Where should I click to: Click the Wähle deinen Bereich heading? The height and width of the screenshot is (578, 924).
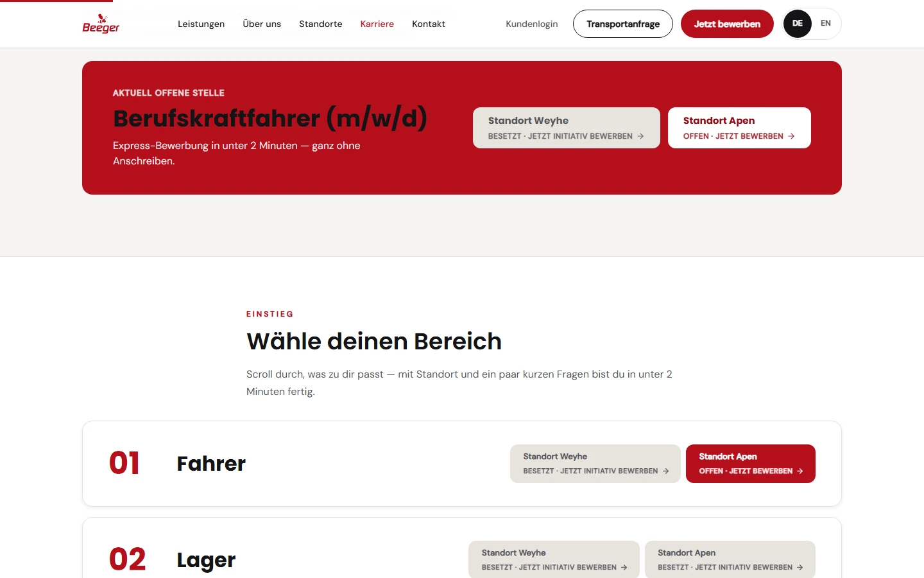pos(374,341)
